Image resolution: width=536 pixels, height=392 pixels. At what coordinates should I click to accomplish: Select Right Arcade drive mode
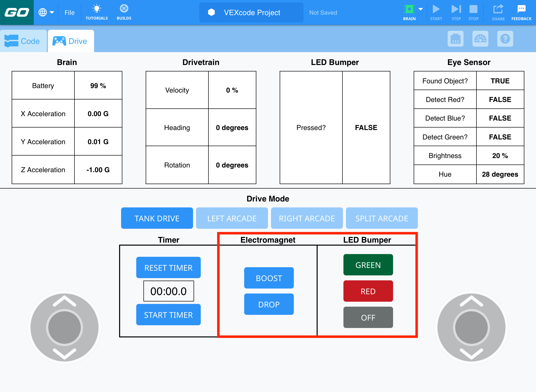coord(307,218)
